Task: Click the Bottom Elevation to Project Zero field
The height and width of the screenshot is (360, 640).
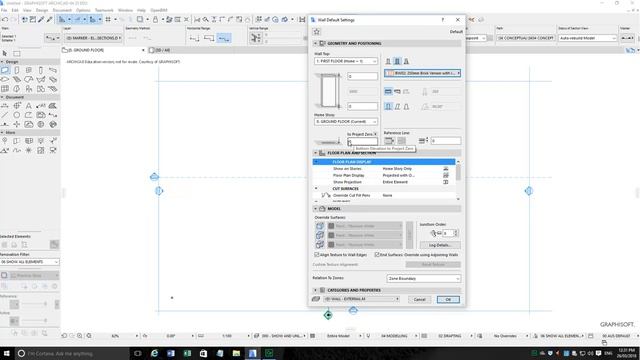Action: click(362, 141)
